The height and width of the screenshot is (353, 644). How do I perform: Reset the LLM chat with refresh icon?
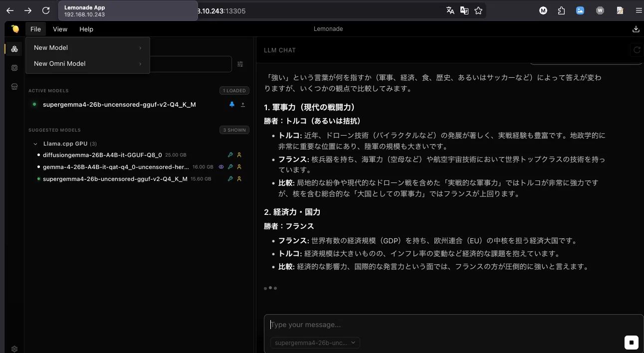coord(637,50)
